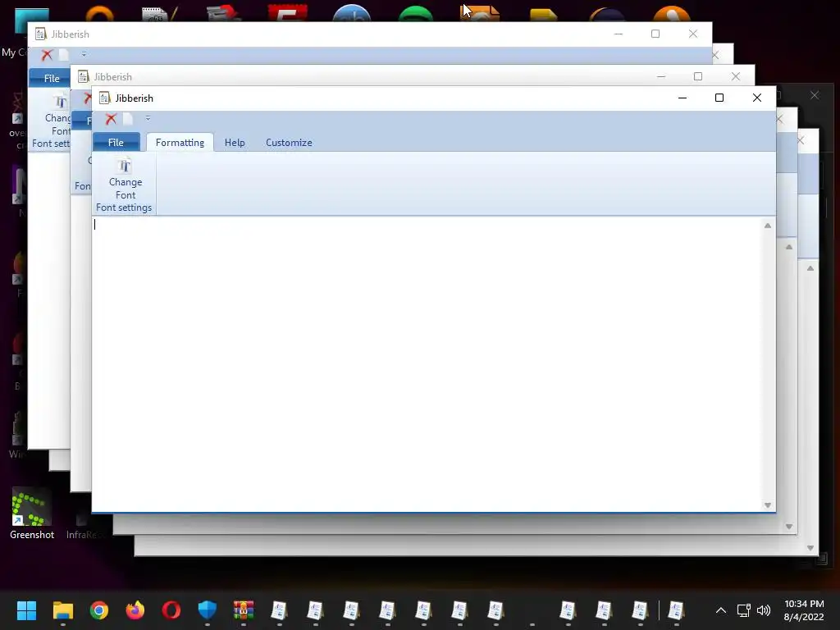Close the rearmost top-left Jibberish window
The height and width of the screenshot is (630, 840).
693,34
